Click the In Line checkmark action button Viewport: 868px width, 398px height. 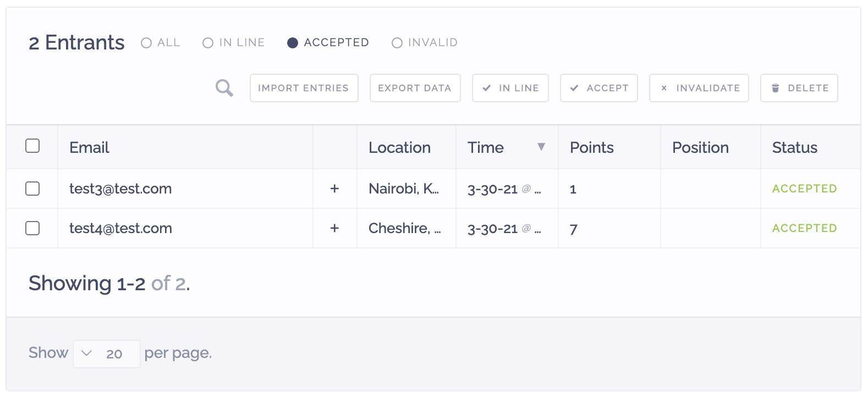[x=510, y=88]
